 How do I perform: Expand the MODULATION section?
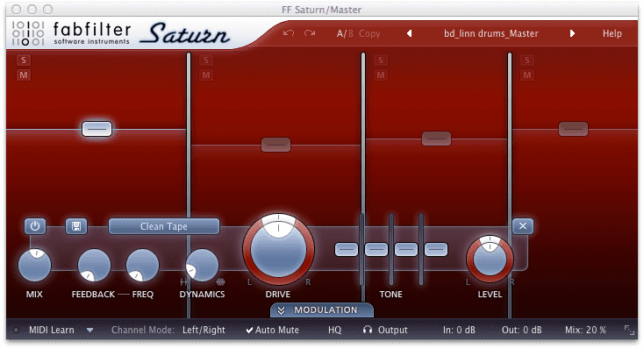click(322, 310)
